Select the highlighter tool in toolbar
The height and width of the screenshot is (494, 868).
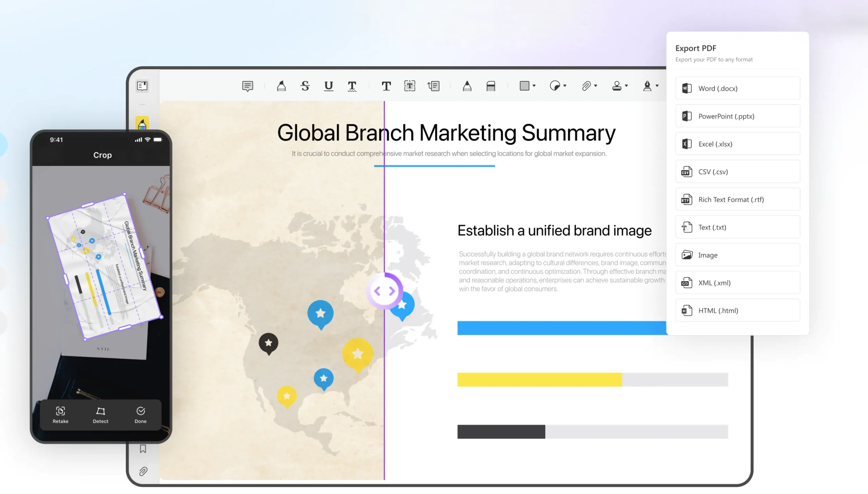pos(281,86)
